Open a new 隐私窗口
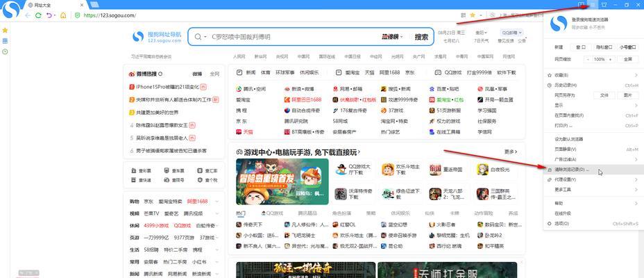Screen dimensions: 644x278 (x=604, y=47)
